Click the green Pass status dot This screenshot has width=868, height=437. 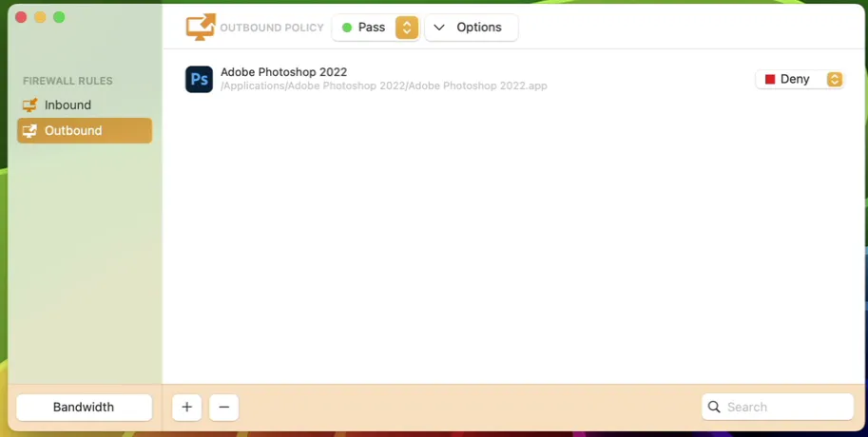pyautogui.click(x=347, y=28)
